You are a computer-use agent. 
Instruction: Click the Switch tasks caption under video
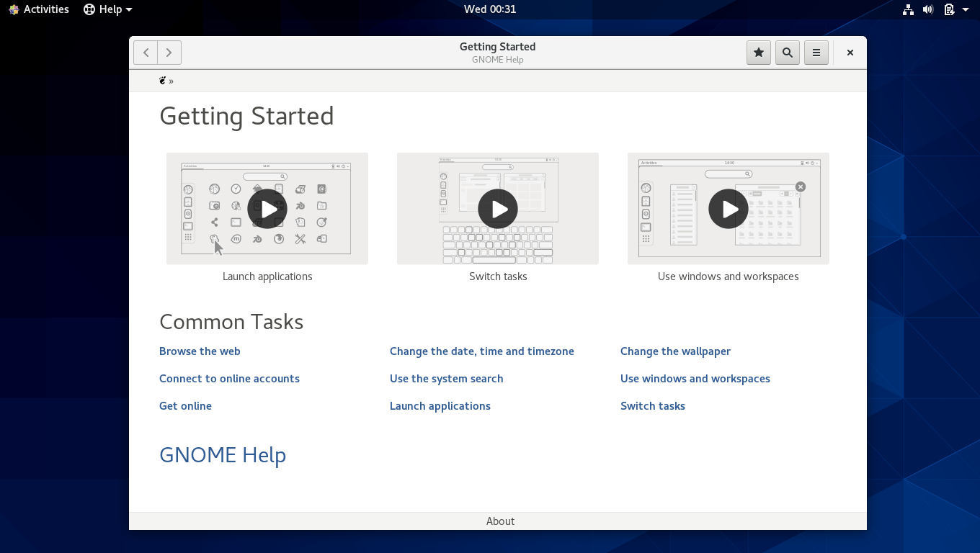pos(498,276)
